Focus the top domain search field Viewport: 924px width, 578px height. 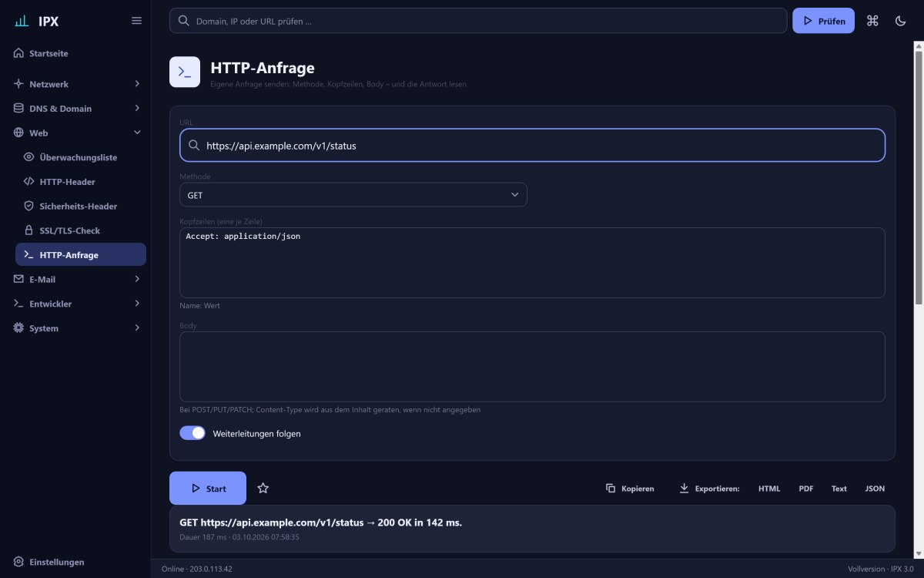point(478,21)
